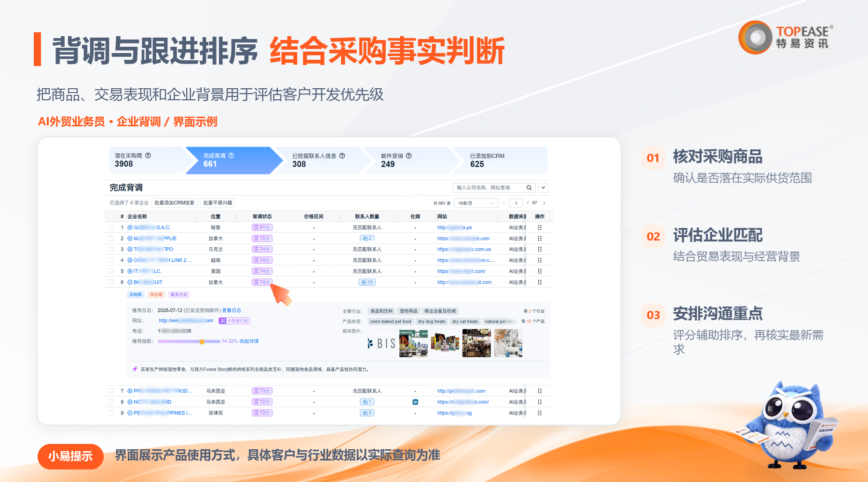Click the 81分 score badge in row 1
868x482 pixels.
(262, 228)
